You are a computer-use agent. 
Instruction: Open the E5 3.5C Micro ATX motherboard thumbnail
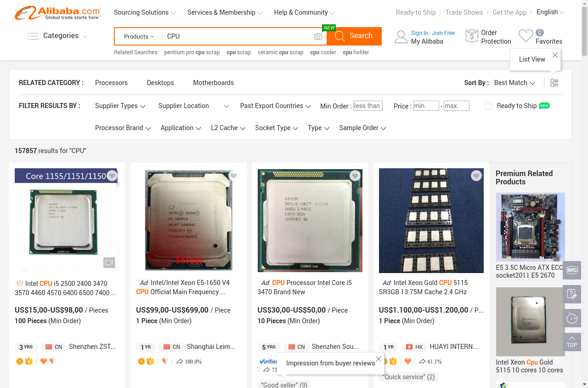point(531,227)
